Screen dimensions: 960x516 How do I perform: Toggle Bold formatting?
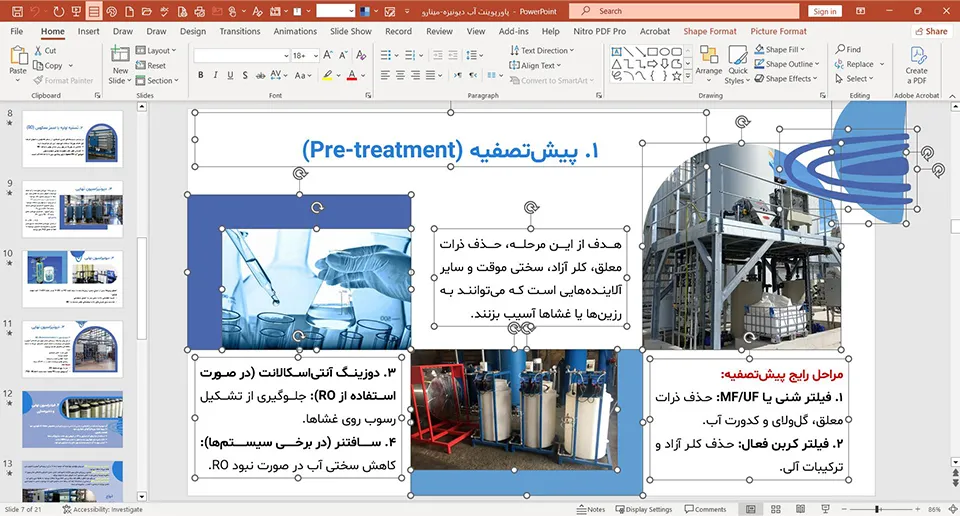coord(201,75)
